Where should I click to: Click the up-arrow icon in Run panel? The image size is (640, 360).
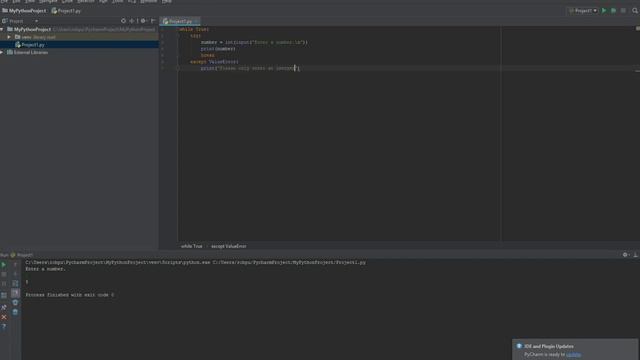point(15,265)
